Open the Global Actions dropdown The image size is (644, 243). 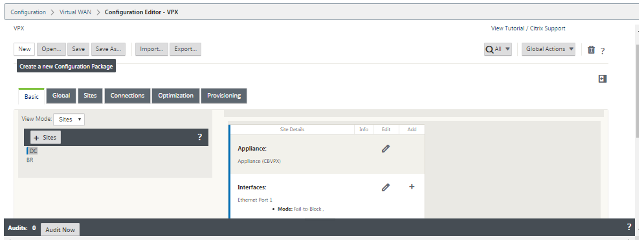click(x=548, y=49)
